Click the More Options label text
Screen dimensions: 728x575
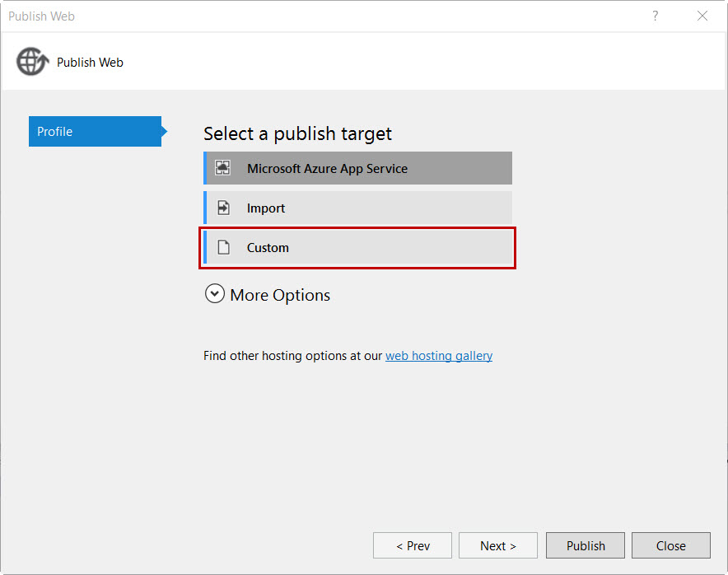tap(280, 295)
